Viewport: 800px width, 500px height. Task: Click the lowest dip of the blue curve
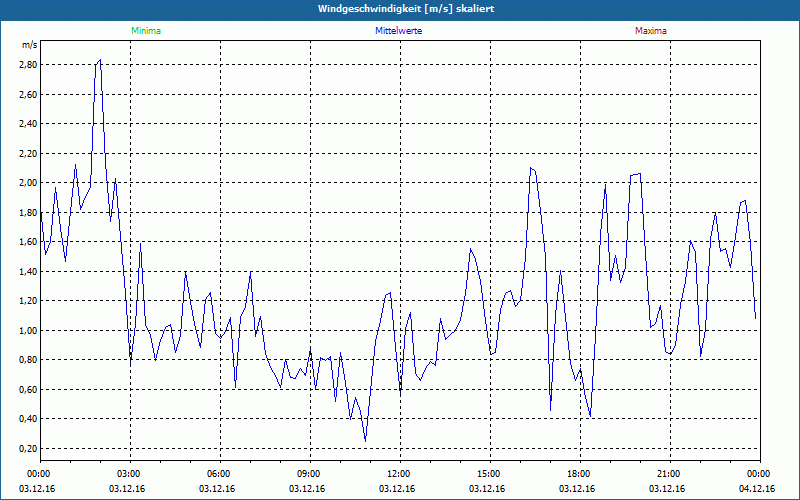click(365, 441)
